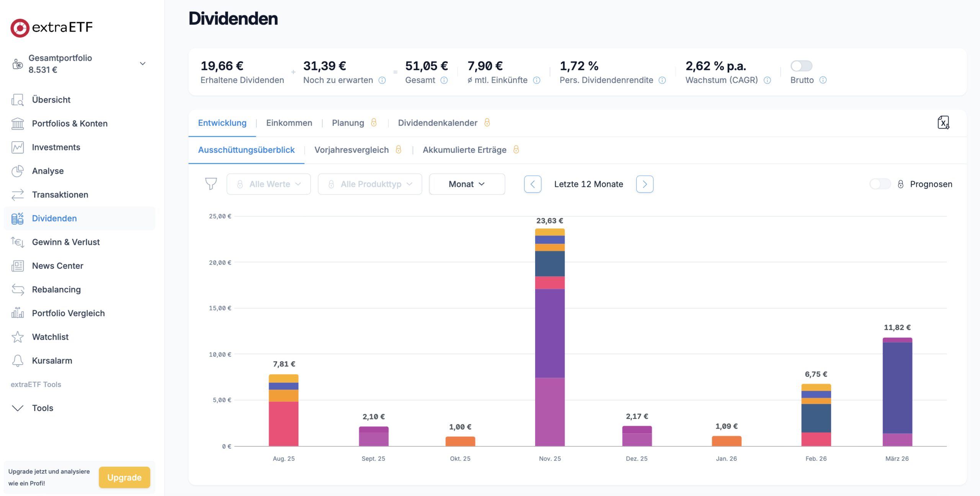This screenshot has width=980, height=496.
Task: Go to next 12-month period
Action: [x=645, y=184]
